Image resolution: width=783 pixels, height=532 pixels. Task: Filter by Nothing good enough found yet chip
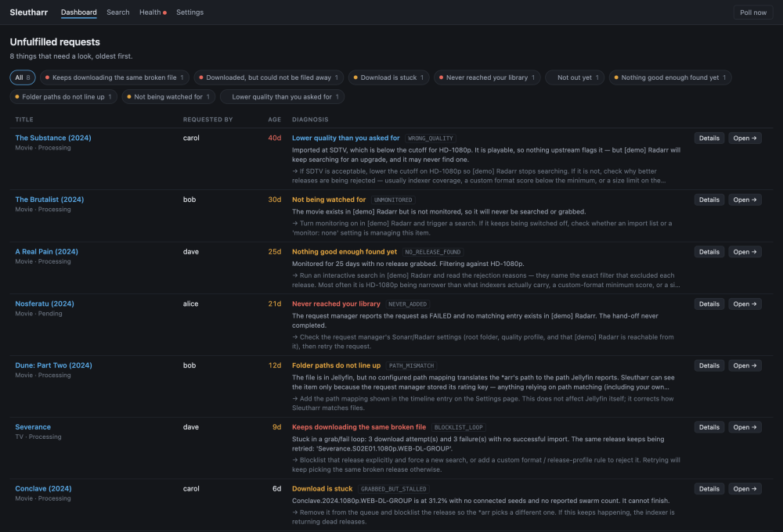tap(670, 77)
